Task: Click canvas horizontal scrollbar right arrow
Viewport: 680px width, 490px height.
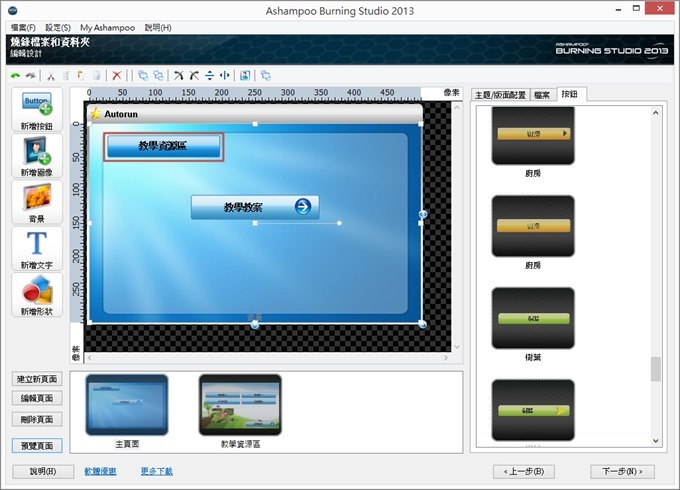Action: pyautogui.click(x=445, y=358)
